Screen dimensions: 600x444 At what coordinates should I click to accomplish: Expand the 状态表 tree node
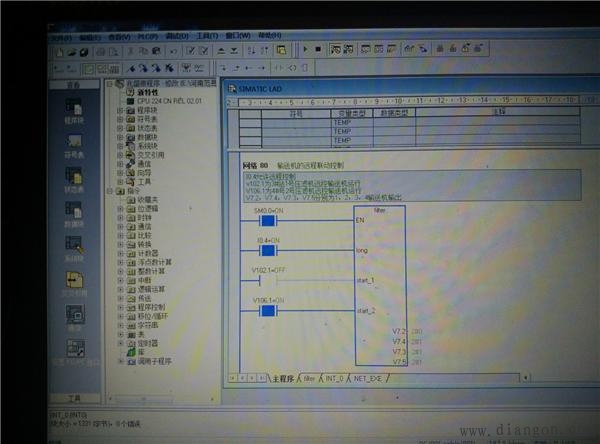pyautogui.click(x=120, y=128)
